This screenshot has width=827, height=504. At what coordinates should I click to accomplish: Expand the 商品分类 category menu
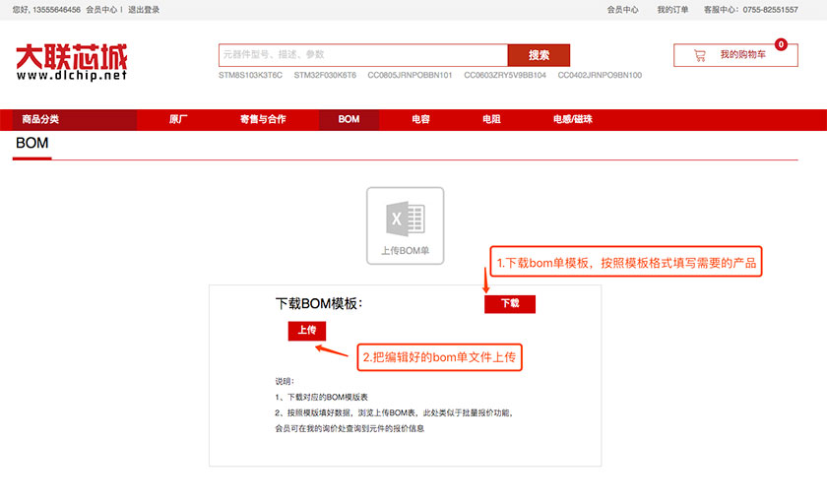click(41, 119)
